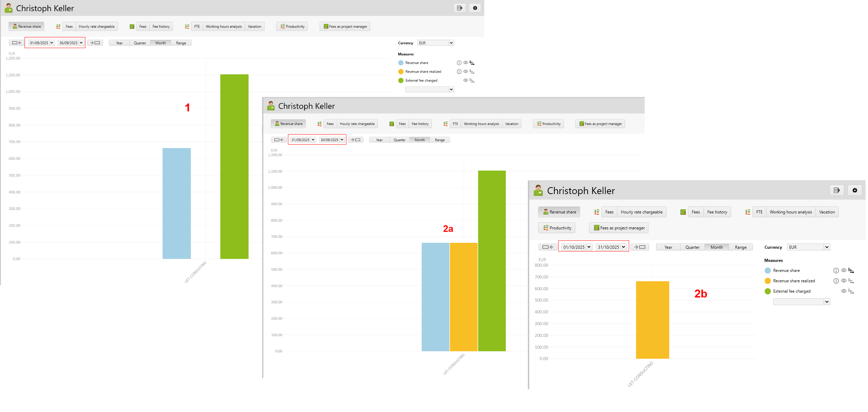This screenshot has width=868, height=412.
Task: Click previous period arrow icon in panel 2a
Action: 279,140
